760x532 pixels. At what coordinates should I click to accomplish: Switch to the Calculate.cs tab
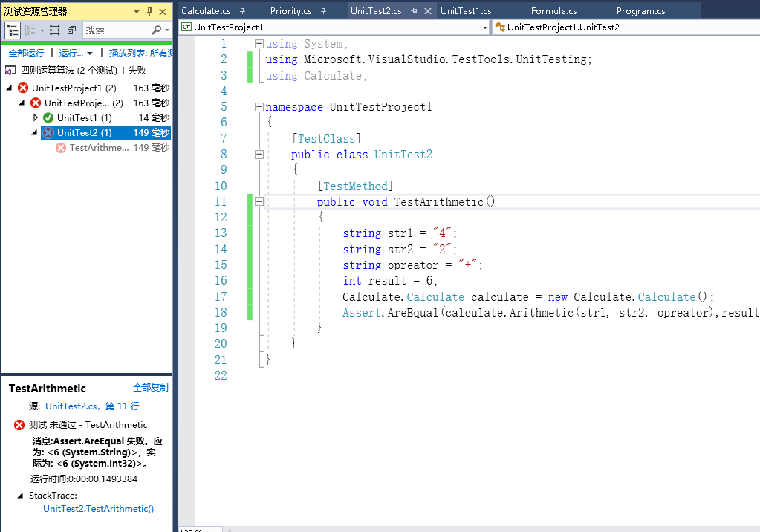tap(206, 11)
